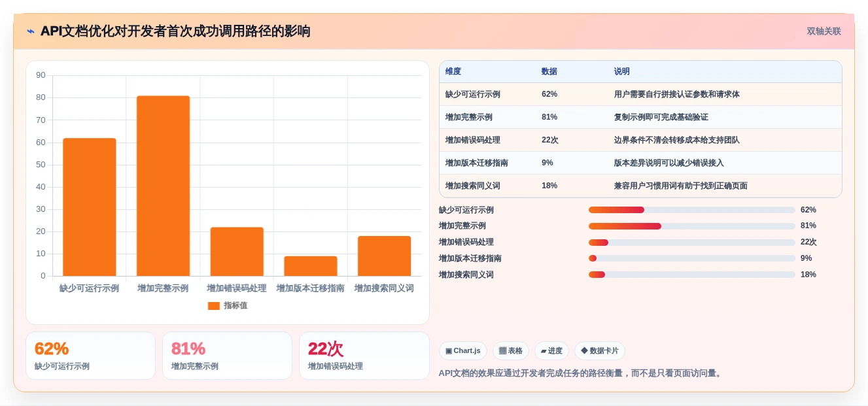The width and height of the screenshot is (868, 406).
Task: Click table cell 增加错误码处理
Action: coord(473,140)
